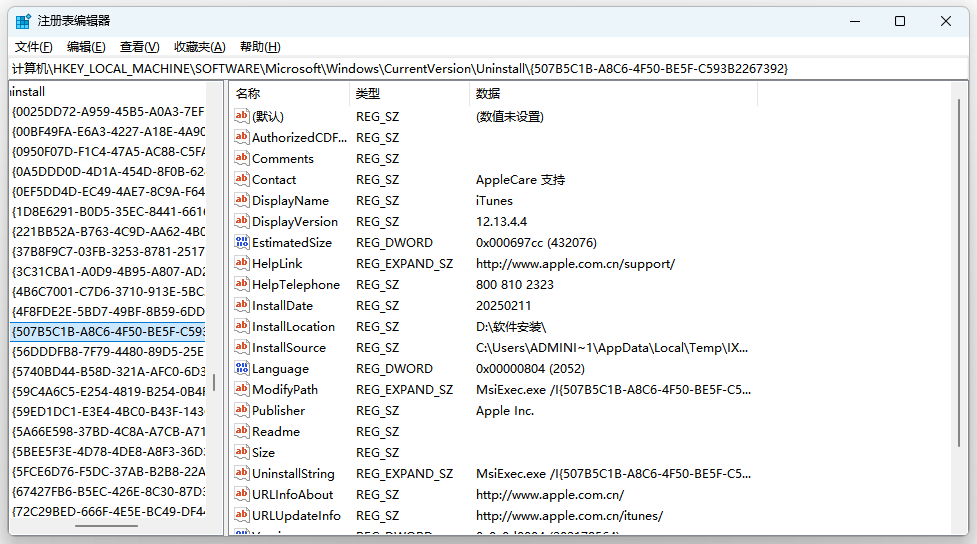977x544 pixels.
Task: Click the icon beside InstallLocation
Action: (242, 326)
